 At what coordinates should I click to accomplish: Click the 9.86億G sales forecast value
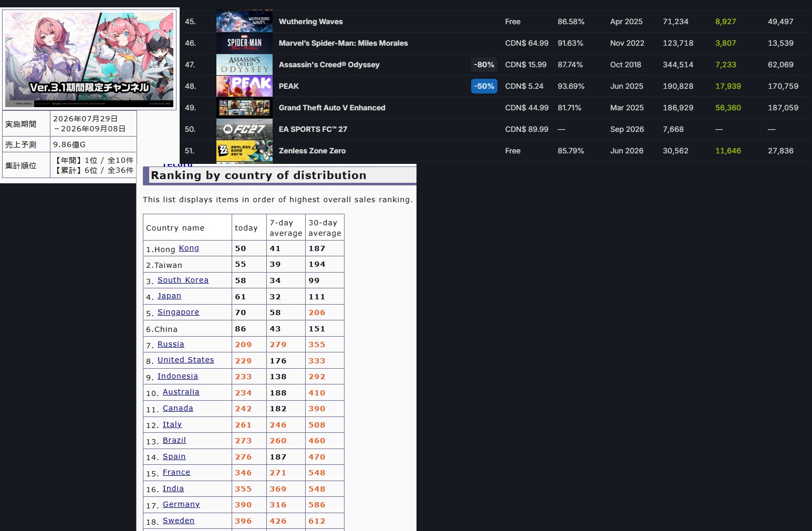[x=69, y=144]
